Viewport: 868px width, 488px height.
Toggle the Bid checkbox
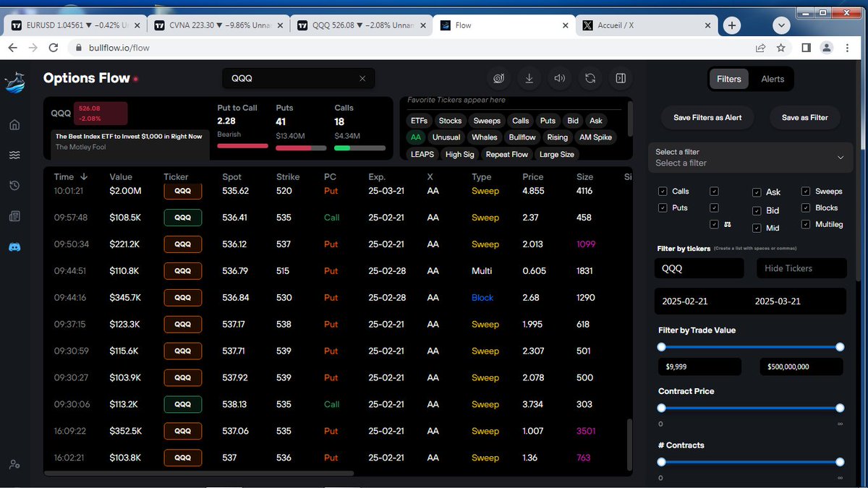pyautogui.click(x=757, y=211)
